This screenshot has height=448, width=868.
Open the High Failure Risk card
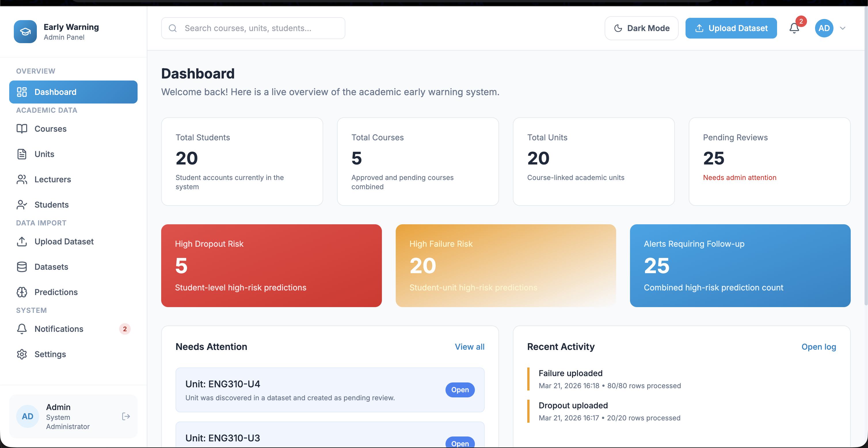click(x=506, y=266)
